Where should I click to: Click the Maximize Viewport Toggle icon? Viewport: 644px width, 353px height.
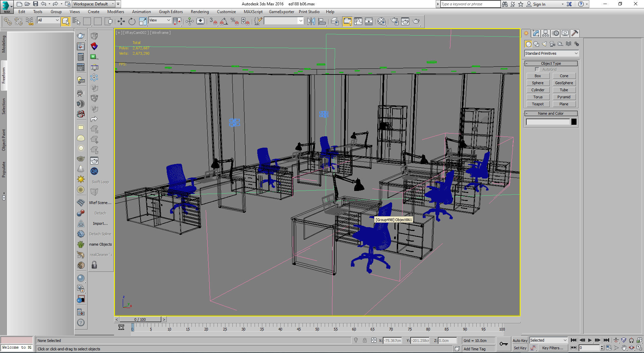coord(639,348)
